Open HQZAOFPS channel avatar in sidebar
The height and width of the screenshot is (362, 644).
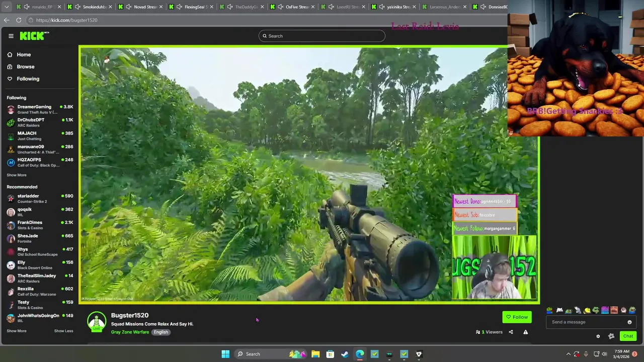pos(11,162)
